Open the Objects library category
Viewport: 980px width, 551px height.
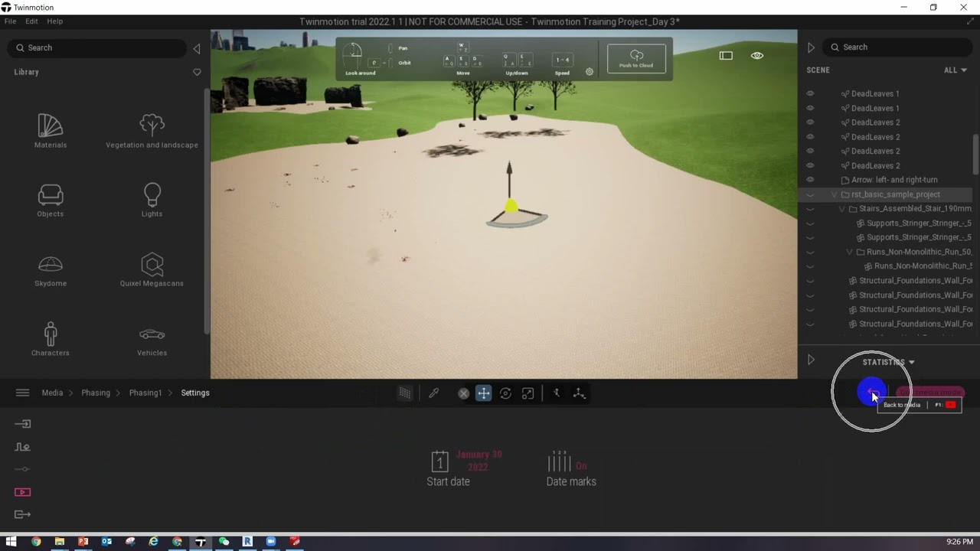(51, 201)
